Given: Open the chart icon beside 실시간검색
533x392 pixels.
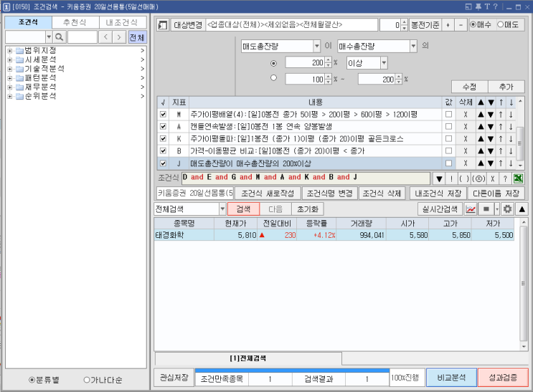Looking at the screenshot, I should [471, 209].
